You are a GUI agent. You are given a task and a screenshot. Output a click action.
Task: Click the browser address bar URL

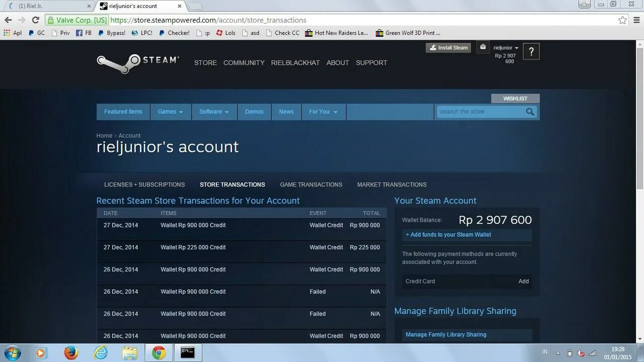208,20
